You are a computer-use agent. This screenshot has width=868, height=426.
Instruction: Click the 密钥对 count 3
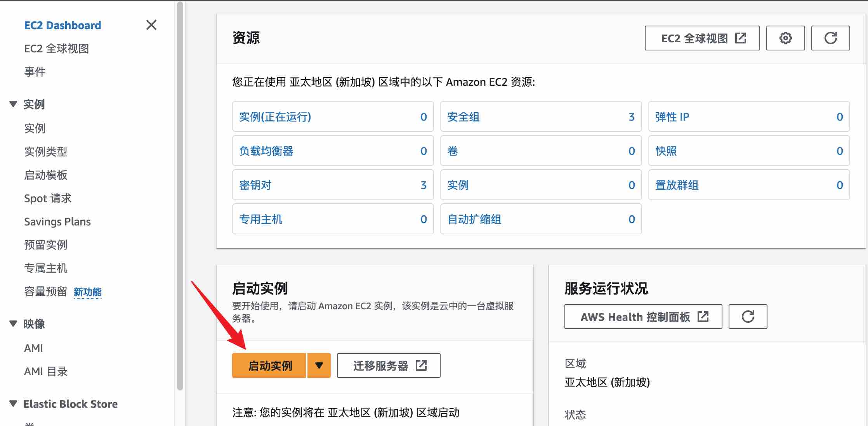pyautogui.click(x=424, y=185)
